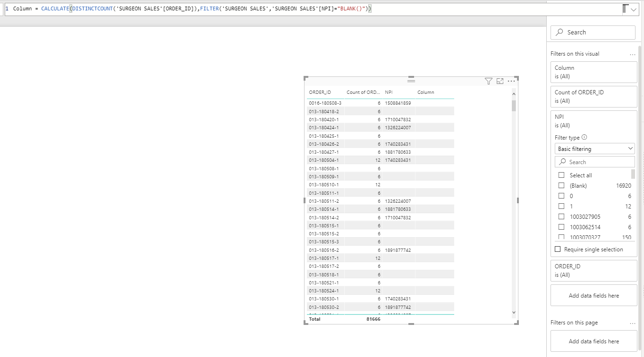The width and height of the screenshot is (644, 357).
Task: Check the NPI value 0
Action: (x=561, y=196)
